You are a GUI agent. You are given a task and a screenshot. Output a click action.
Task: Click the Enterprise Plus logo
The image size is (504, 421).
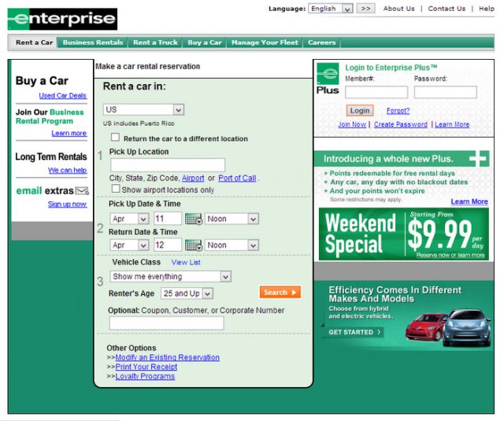[x=328, y=80]
